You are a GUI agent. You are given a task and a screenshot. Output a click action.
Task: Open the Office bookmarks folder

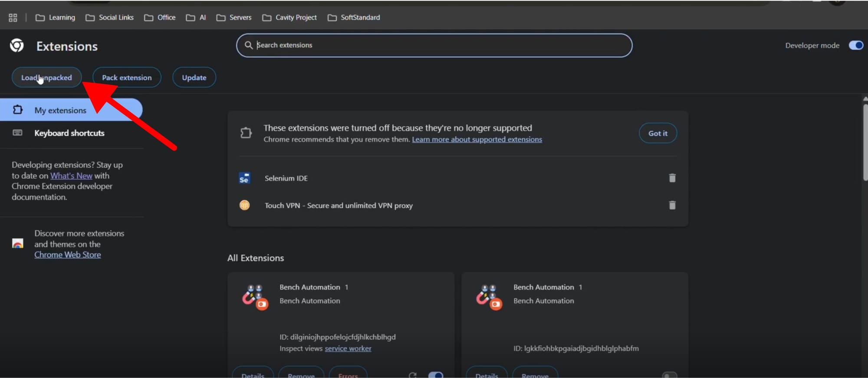[160, 18]
